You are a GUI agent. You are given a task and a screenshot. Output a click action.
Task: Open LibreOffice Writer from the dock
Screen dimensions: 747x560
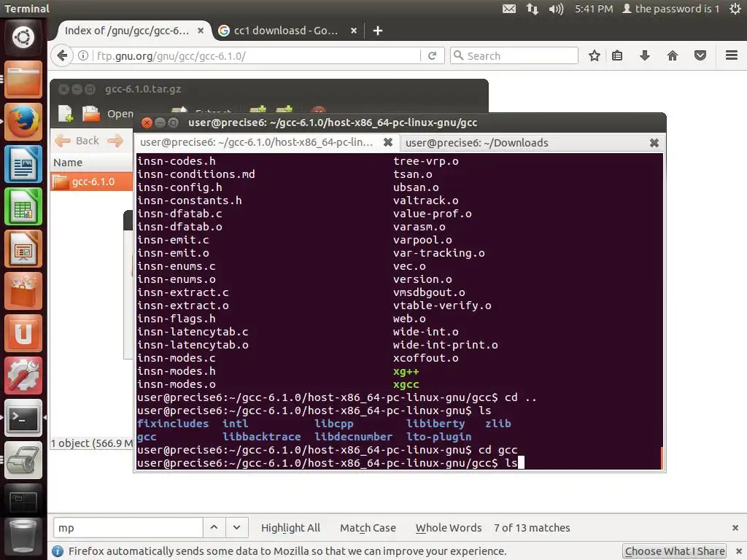[23, 164]
